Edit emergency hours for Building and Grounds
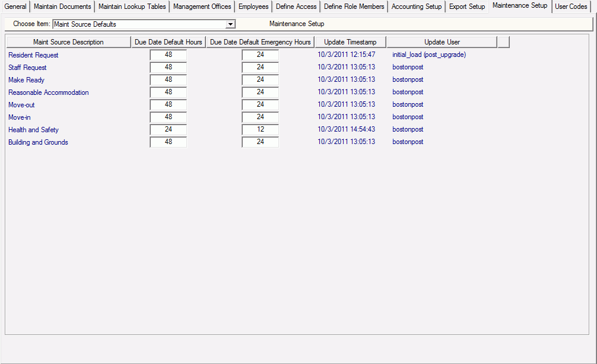597x364 pixels. coord(261,142)
